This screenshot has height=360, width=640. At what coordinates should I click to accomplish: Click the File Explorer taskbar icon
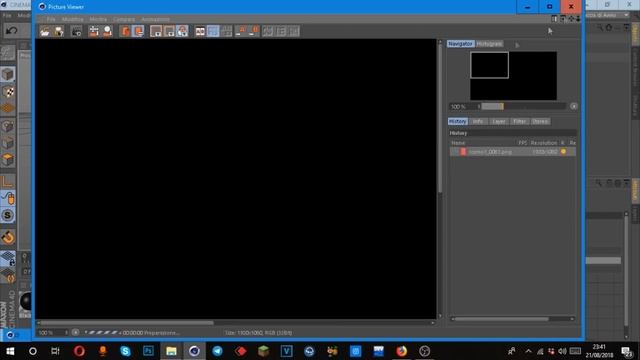coord(171,351)
